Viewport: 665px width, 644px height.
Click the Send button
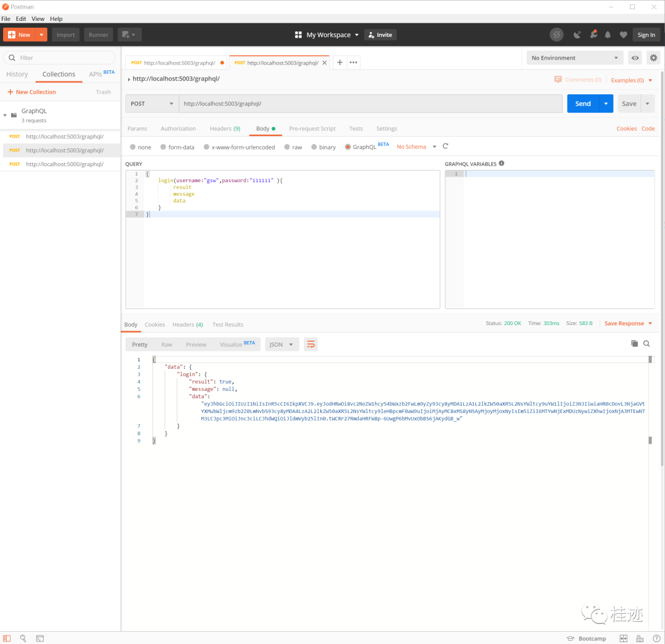pyautogui.click(x=582, y=104)
